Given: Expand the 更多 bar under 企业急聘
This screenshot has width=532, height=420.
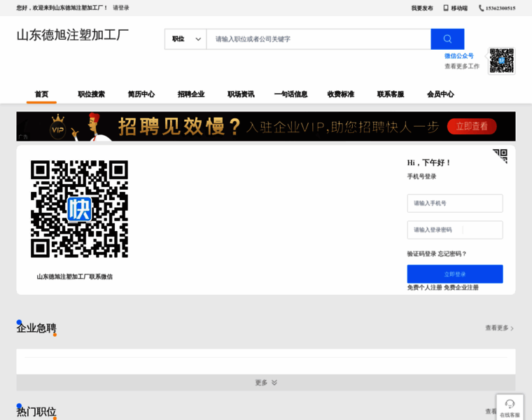Looking at the screenshot, I should click(266, 382).
